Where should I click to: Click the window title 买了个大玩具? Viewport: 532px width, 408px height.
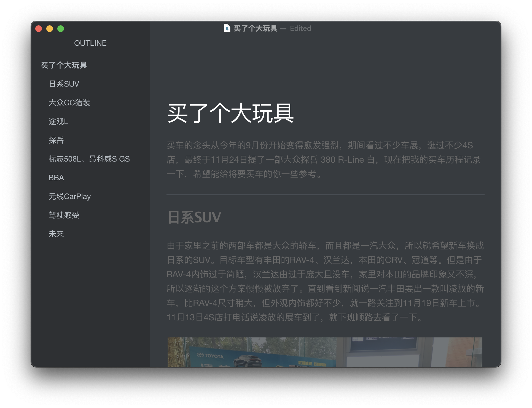255,28
